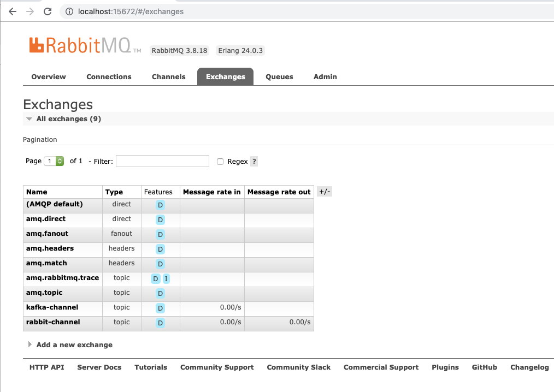This screenshot has height=392, width=554.
Task: Click the durable (D) badge on rabbit-channel
Action: coord(160,323)
